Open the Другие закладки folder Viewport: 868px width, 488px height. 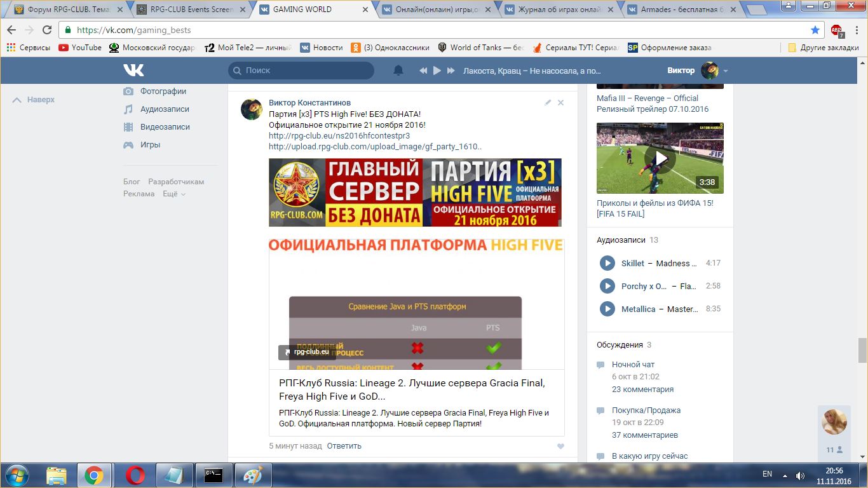tap(824, 48)
